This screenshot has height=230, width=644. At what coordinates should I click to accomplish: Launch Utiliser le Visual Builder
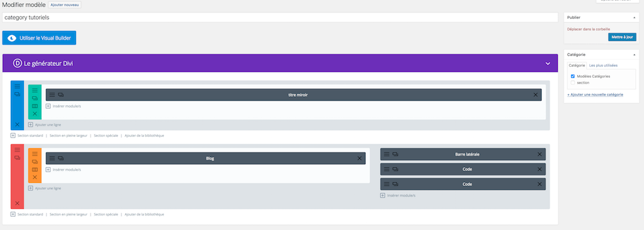coord(39,38)
